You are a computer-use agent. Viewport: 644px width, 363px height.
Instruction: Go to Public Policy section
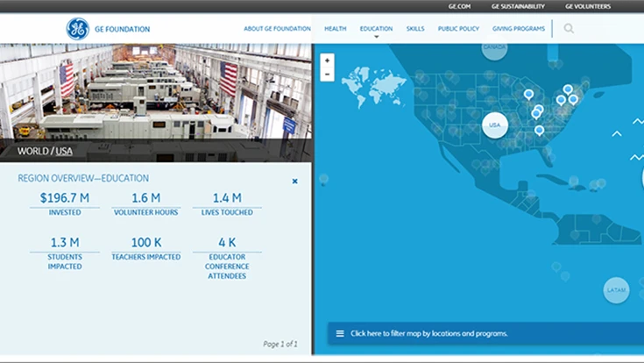point(458,29)
